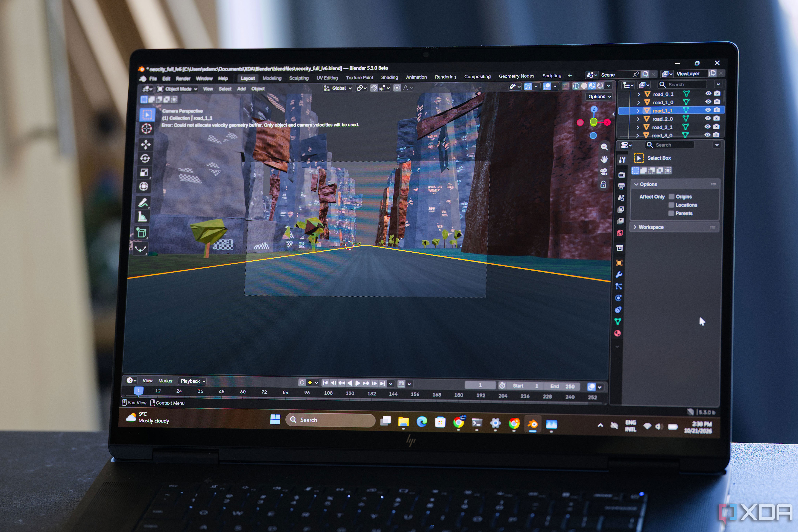Image resolution: width=798 pixels, height=532 pixels.
Task: Open the Modifiers wrench properties tab
Action: coord(619,275)
